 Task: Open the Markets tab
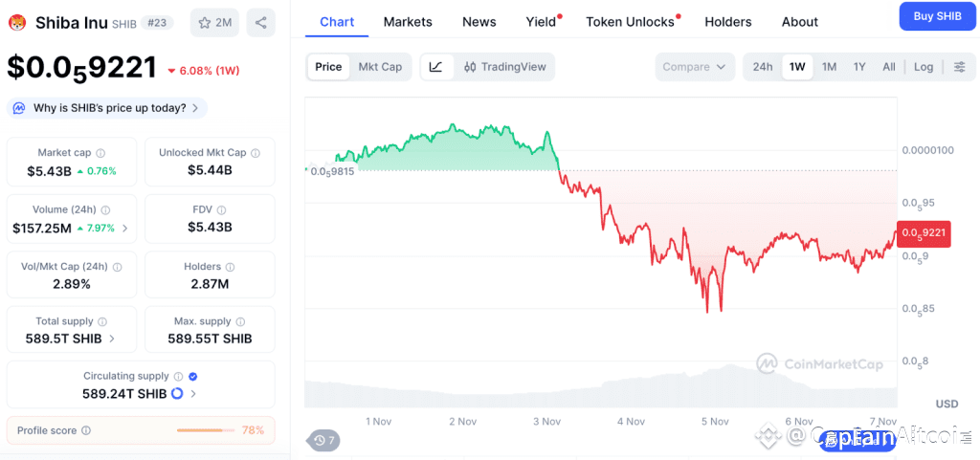click(408, 21)
